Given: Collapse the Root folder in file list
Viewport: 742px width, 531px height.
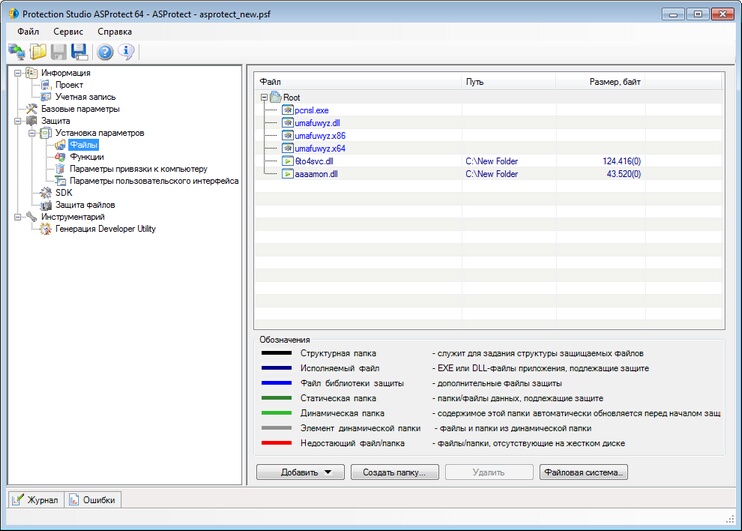Looking at the screenshot, I should pos(264,97).
